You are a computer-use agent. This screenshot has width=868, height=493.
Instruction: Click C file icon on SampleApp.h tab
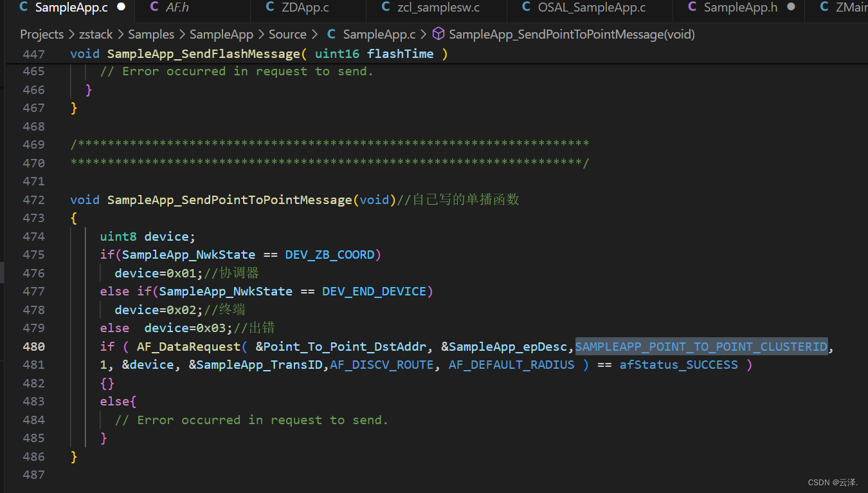point(692,7)
